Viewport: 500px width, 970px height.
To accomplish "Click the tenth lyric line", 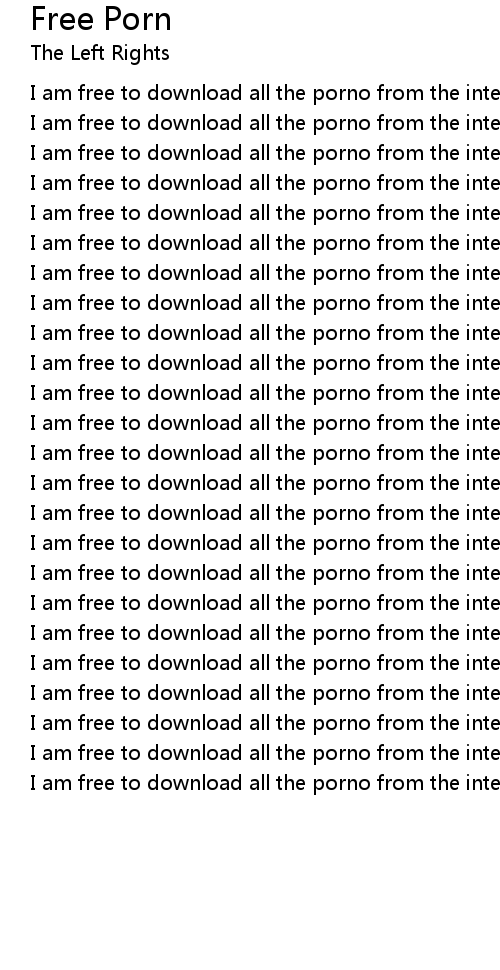I will (x=265, y=363).
